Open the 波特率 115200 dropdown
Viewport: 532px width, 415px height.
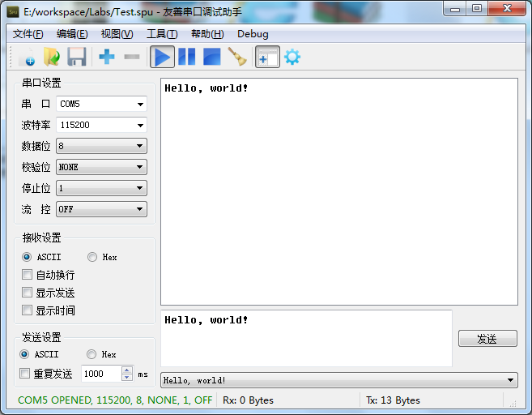tap(101, 125)
